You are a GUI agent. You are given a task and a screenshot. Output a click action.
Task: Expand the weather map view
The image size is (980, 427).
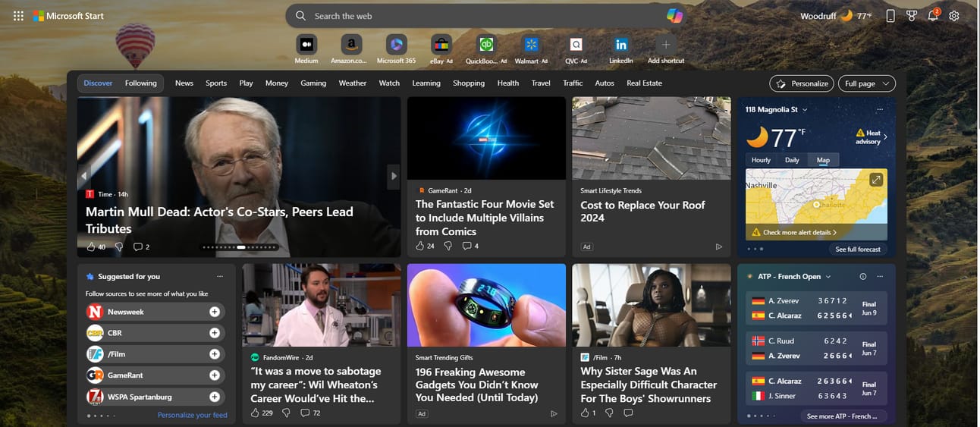coord(876,180)
